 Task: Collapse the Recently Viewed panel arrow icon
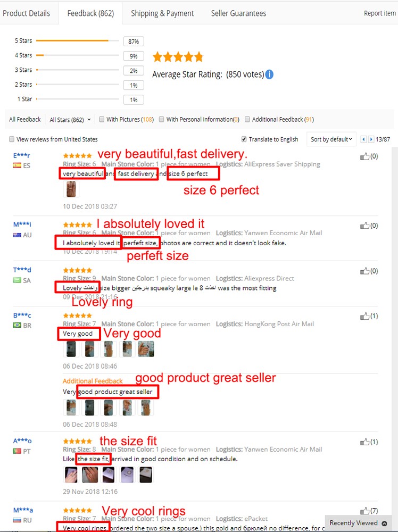click(384, 523)
